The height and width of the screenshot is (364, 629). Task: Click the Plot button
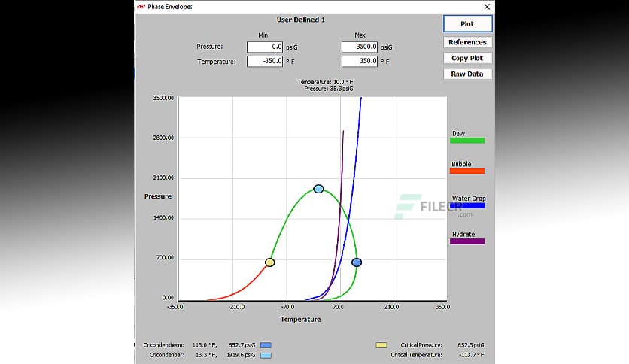tap(467, 23)
